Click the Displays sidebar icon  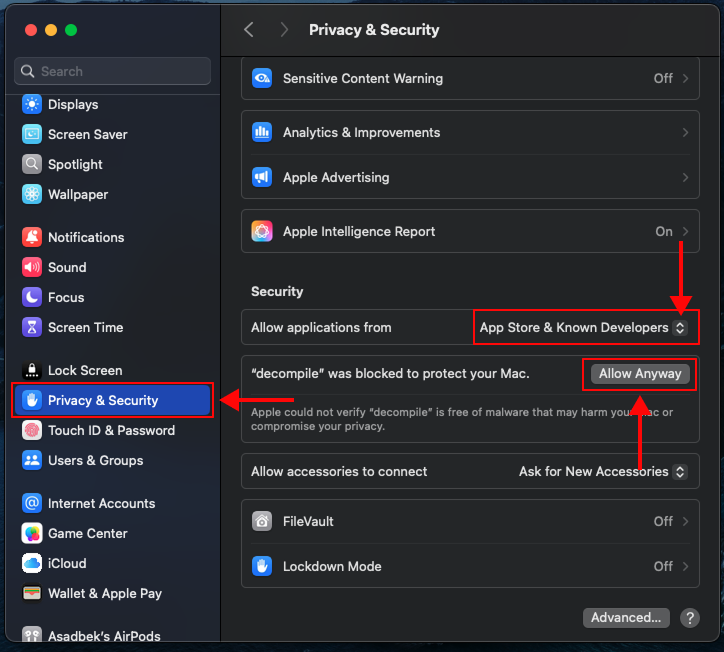click(32, 104)
